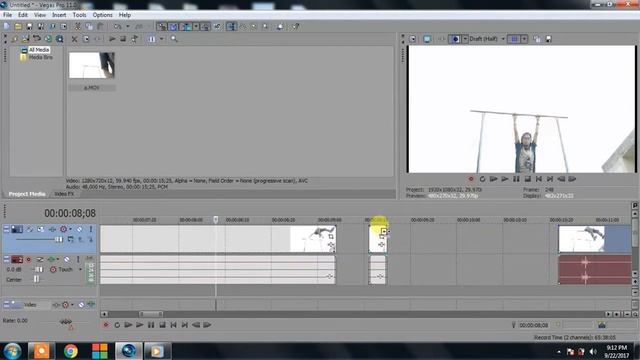Toggle Auto Ripple button in main toolbar
Viewport: 640px width, 360px height.
point(186,27)
